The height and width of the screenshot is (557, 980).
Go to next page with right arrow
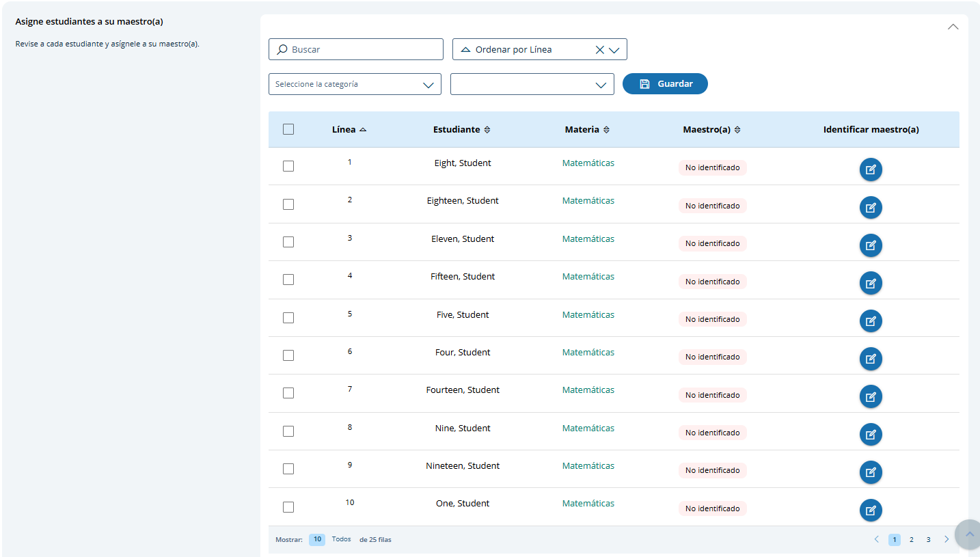click(947, 539)
